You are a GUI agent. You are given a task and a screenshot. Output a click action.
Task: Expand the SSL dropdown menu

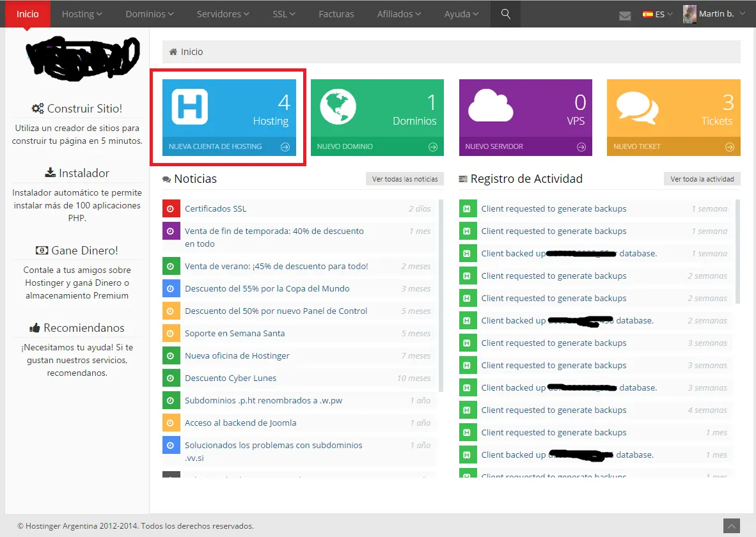284,14
